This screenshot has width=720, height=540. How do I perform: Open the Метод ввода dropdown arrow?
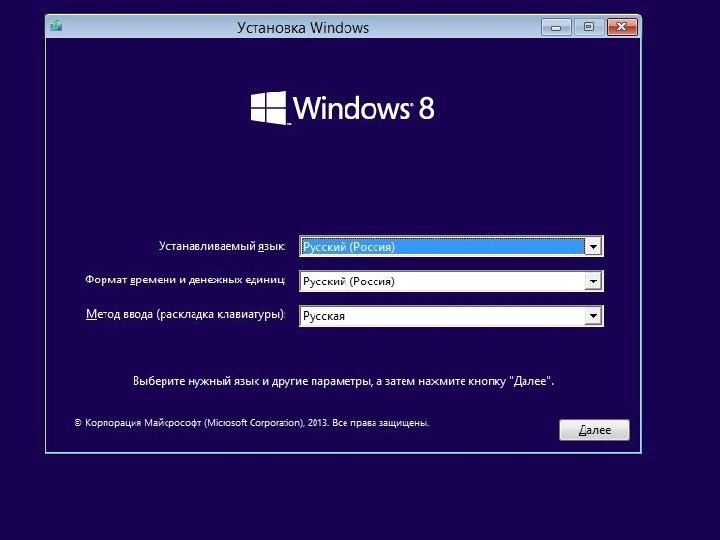click(x=593, y=316)
